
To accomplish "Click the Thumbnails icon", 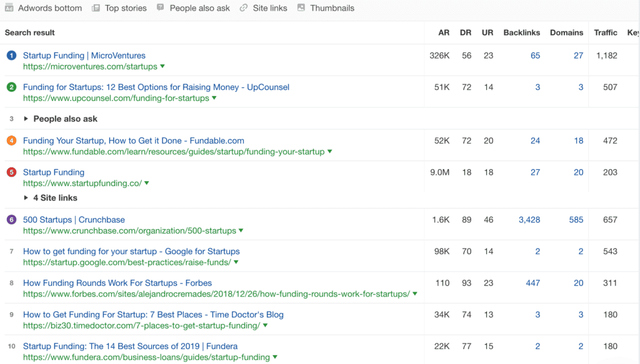I will [302, 8].
